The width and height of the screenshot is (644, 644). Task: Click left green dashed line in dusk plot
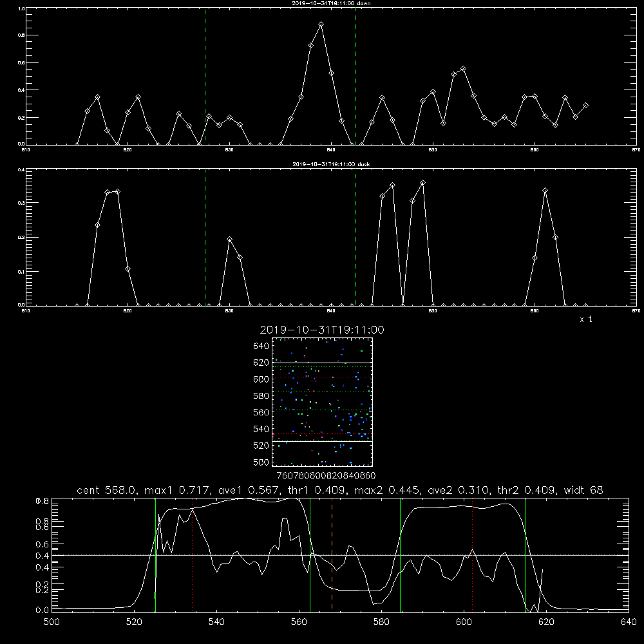[x=205, y=237]
